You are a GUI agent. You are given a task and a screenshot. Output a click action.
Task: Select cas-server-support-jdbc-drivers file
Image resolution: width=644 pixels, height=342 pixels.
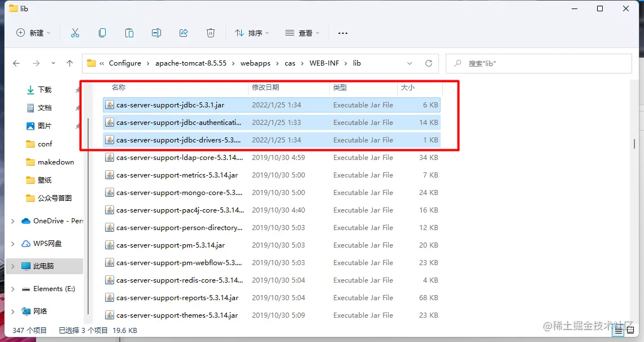[x=272, y=140]
